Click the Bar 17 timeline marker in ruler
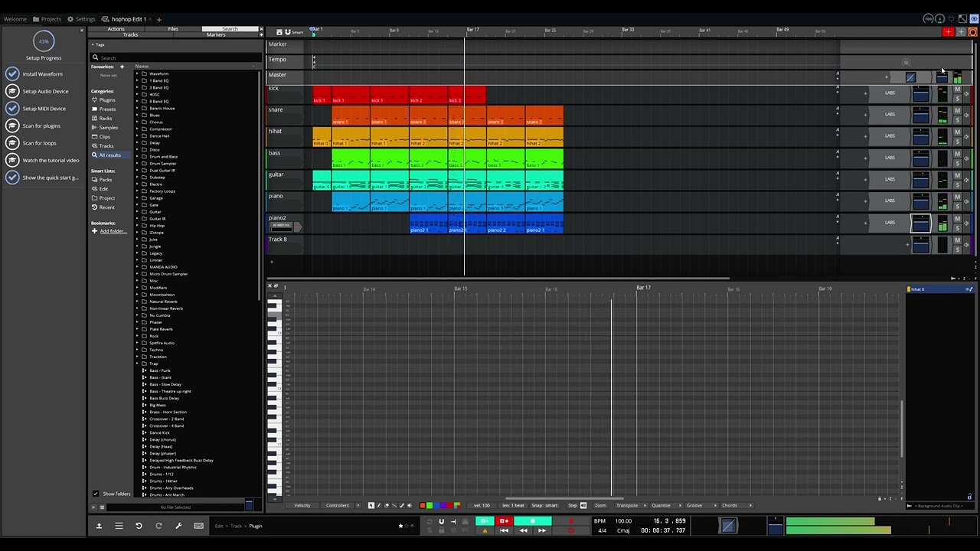This screenshot has width=980, height=551. (472, 30)
